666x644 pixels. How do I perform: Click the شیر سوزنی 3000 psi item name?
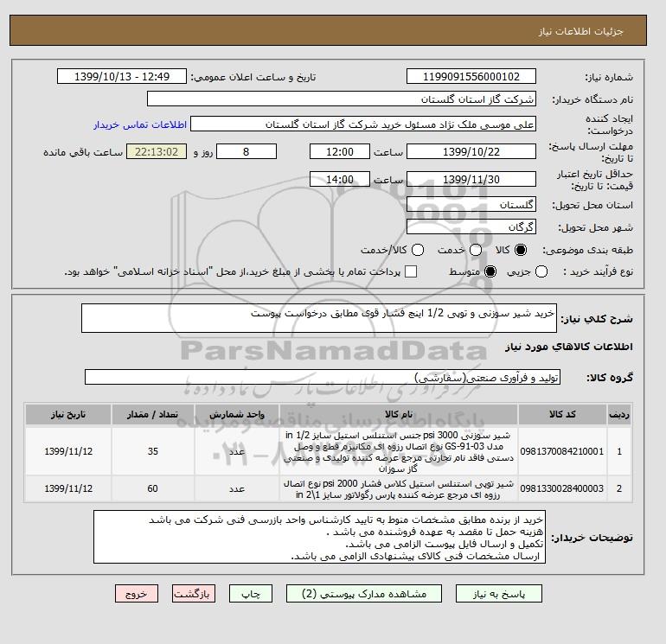pyautogui.click(x=399, y=452)
